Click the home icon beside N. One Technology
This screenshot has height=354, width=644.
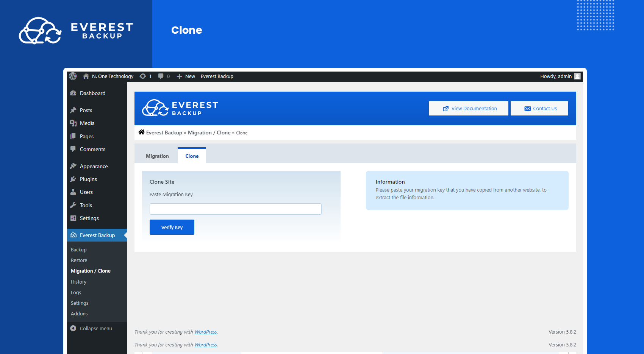click(86, 76)
